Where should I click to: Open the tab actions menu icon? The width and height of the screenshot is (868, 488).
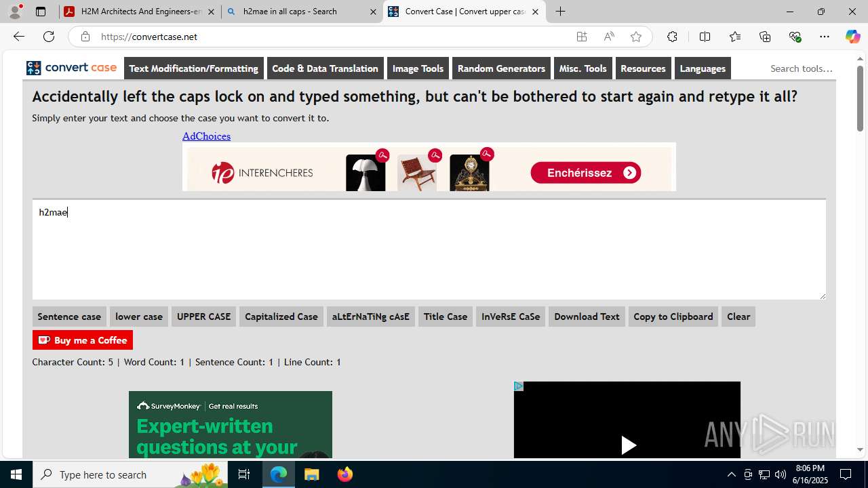pos(41,12)
